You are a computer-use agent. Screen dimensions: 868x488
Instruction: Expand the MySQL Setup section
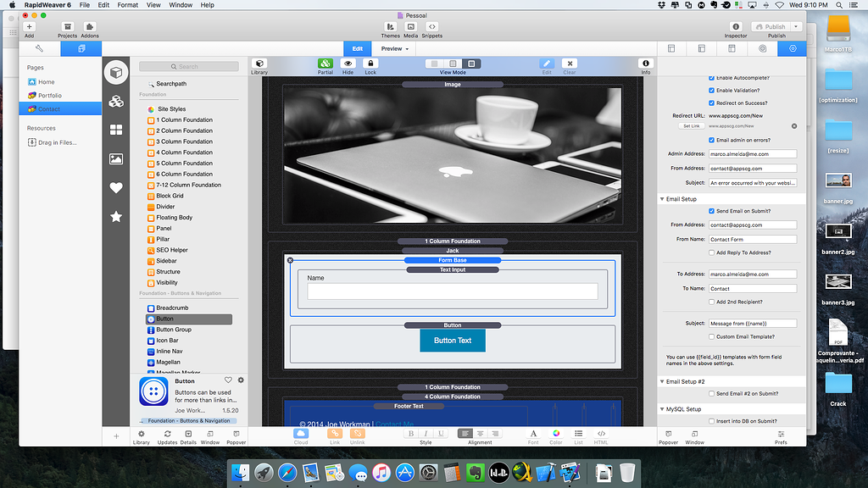[662, 408]
